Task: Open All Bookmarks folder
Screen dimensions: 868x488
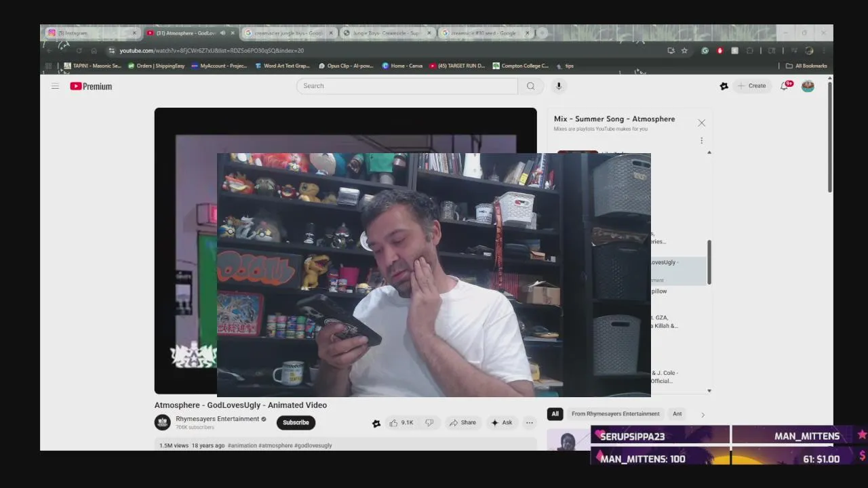Action: coord(806,66)
